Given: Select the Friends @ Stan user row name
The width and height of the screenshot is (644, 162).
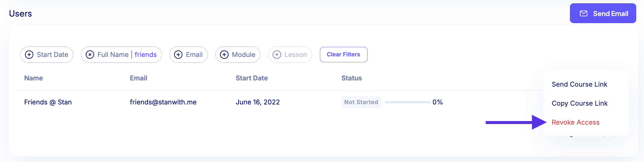Looking at the screenshot, I should point(48,102).
